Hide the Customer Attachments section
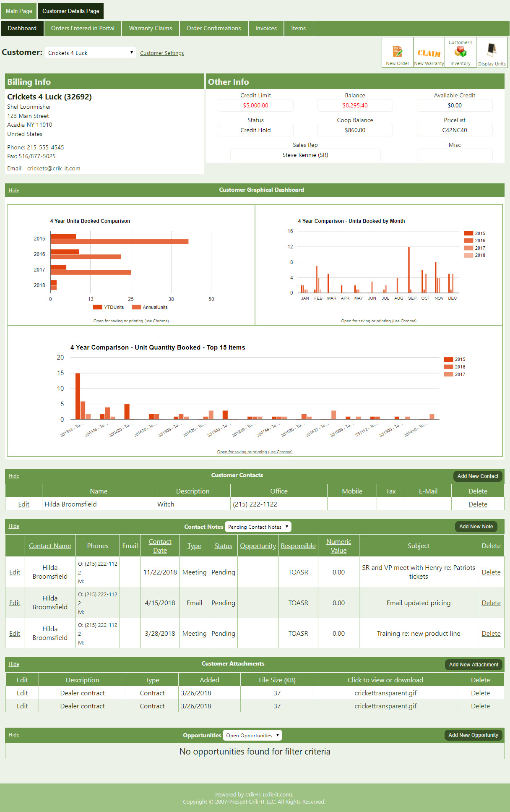This screenshot has height=812, width=510. (14, 664)
